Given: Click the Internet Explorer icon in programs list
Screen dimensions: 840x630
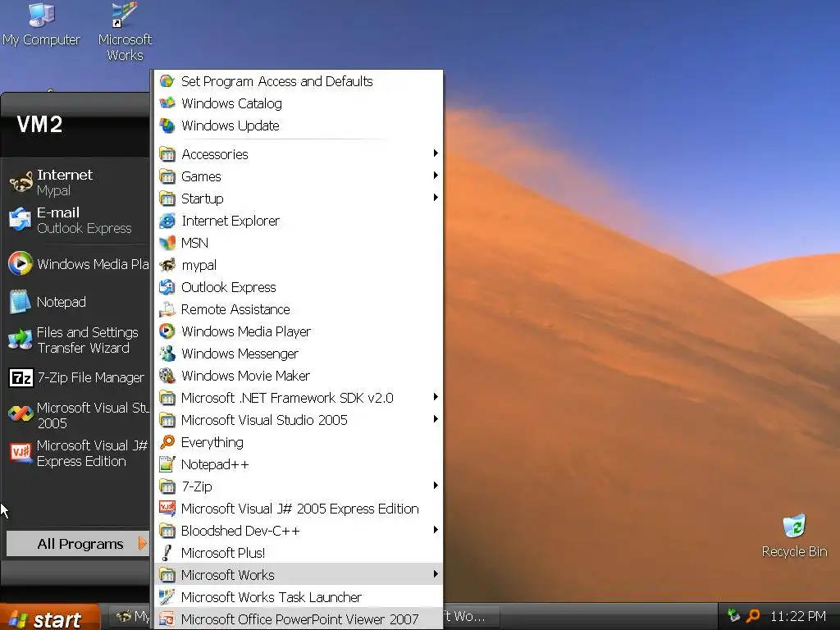Looking at the screenshot, I should pyautogui.click(x=167, y=221).
